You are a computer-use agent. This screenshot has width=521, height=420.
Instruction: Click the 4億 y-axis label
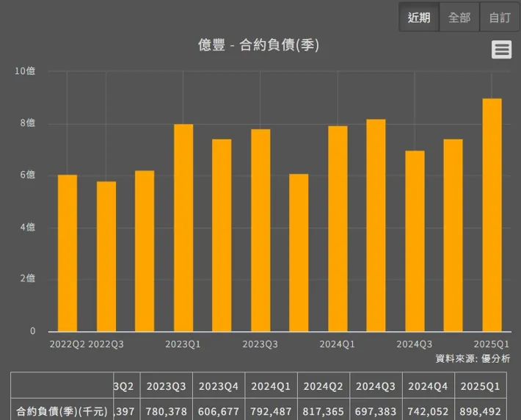28,227
